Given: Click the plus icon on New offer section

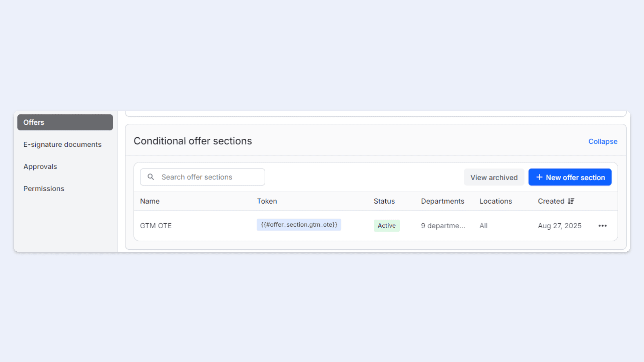Looking at the screenshot, I should [x=539, y=177].
